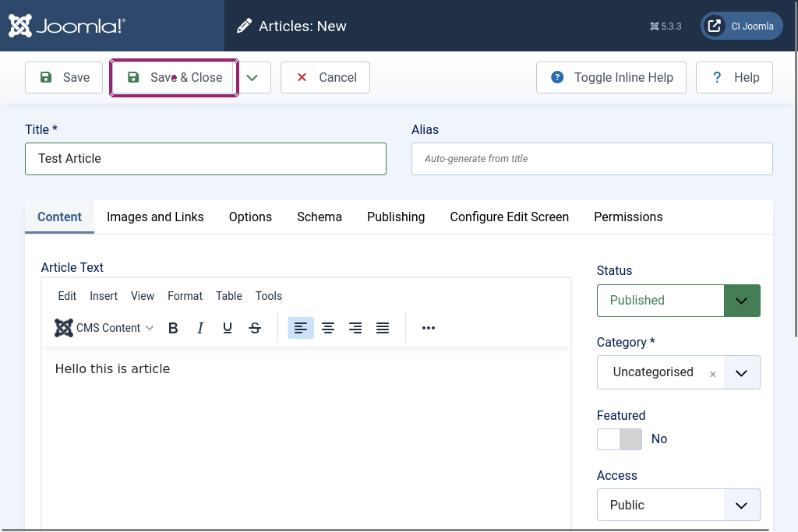Apply strikethrough formatting icon

coord(255,328)
